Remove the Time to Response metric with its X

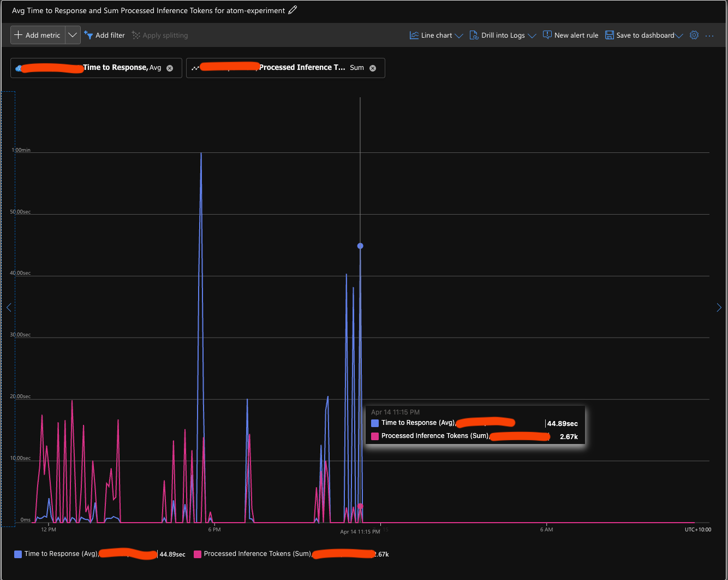pos(169,68)
